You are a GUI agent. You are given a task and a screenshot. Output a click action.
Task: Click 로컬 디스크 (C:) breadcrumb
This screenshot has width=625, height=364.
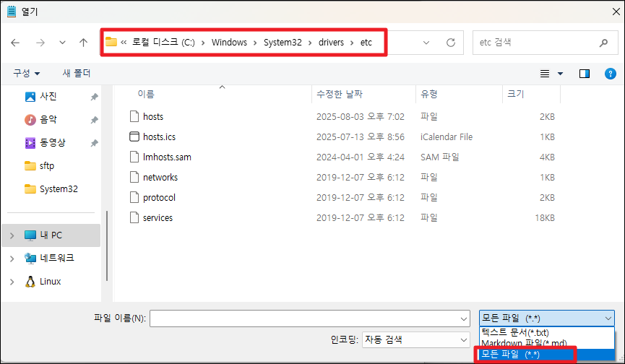point(163,42)
